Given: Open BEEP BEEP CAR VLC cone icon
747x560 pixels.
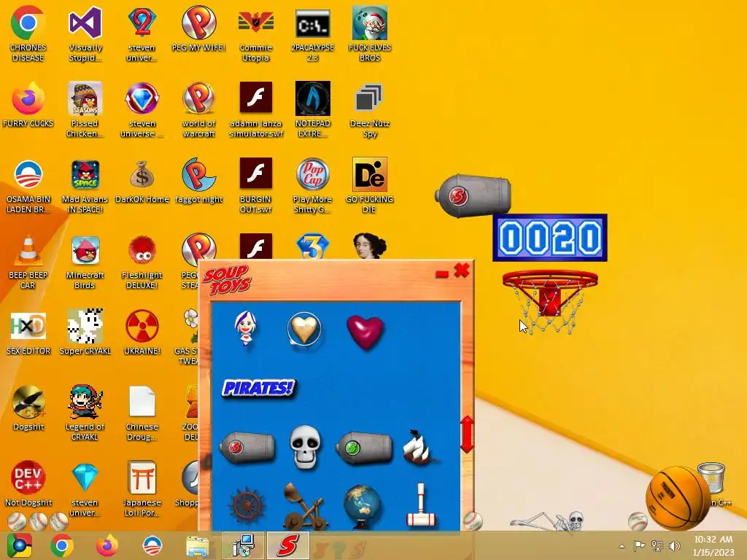Looking at the screenshot, I should click(28, 262).
